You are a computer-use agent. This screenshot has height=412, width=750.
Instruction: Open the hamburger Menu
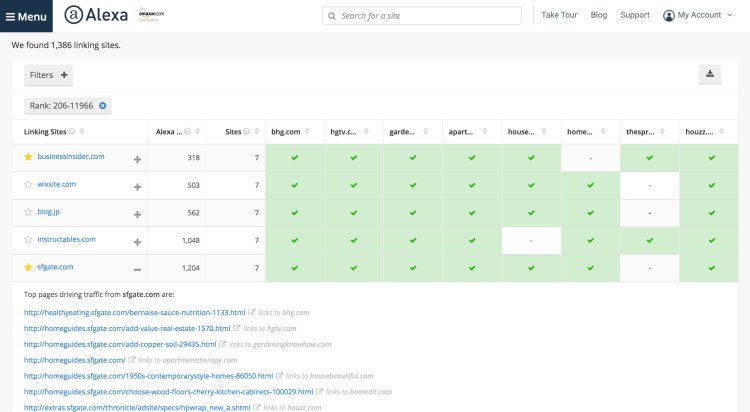[x=26, y=16]
